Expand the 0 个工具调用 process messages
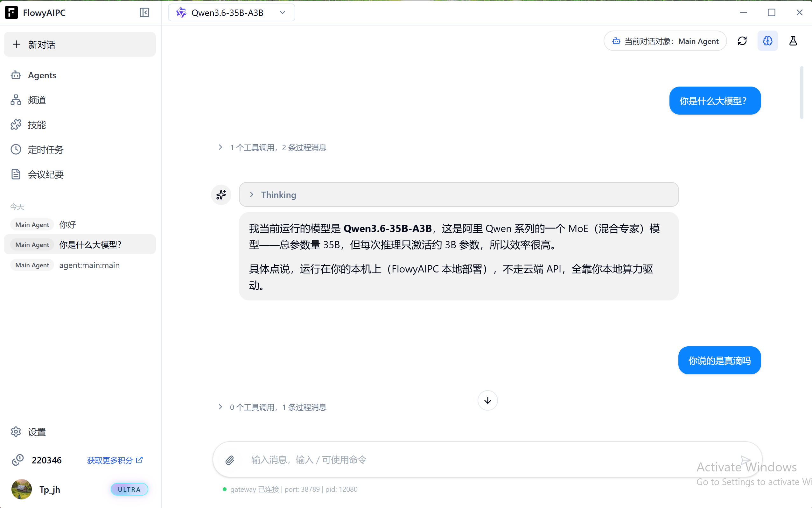 tap(272, 407)
